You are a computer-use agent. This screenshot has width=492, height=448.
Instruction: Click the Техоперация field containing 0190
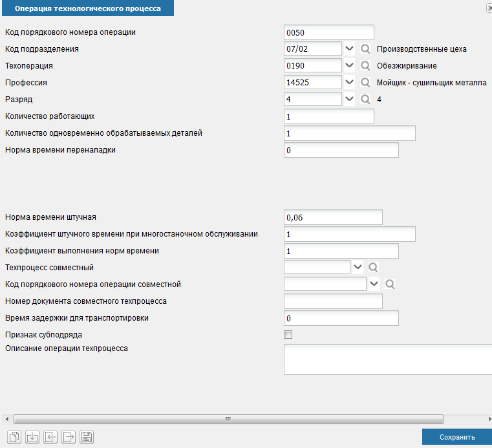313,65
